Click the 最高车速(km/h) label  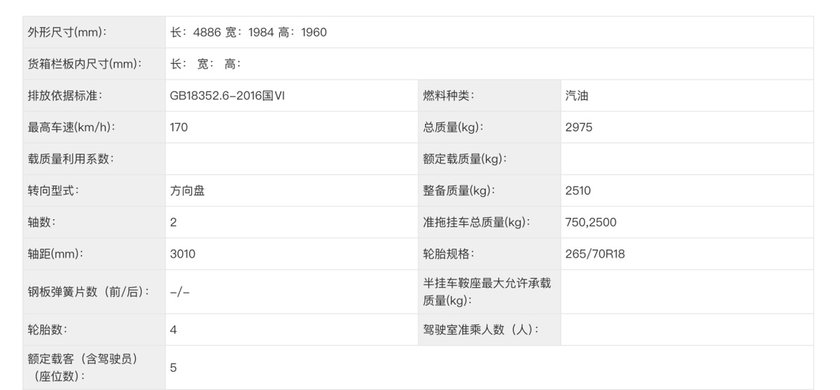[72, 128]
